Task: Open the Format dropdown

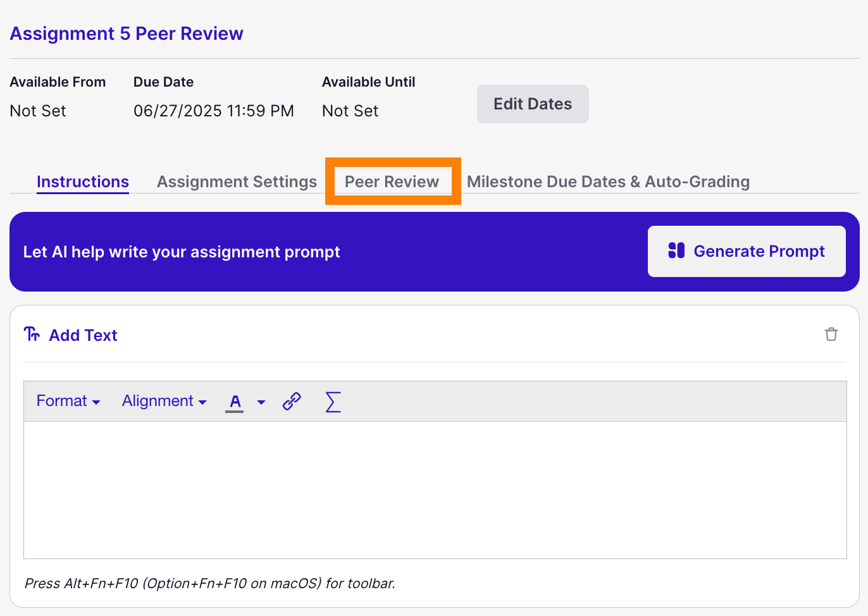Action: coord(68,401)
